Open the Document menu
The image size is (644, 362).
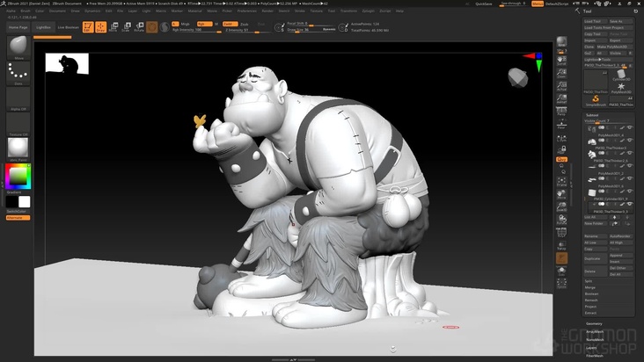tap(57, 11)
